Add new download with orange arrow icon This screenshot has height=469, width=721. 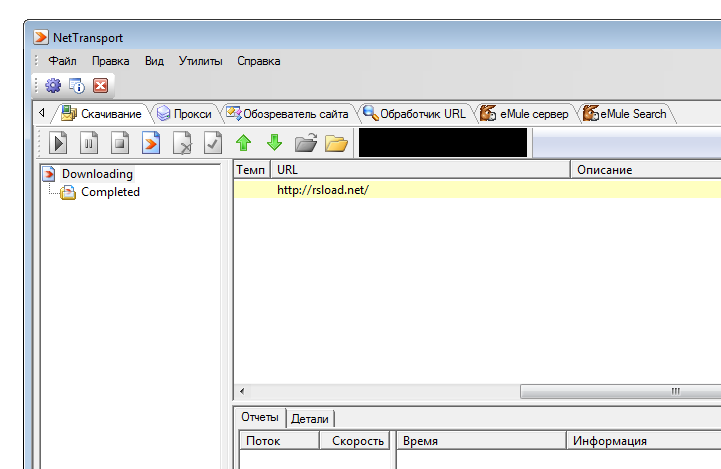pos(151,143)
